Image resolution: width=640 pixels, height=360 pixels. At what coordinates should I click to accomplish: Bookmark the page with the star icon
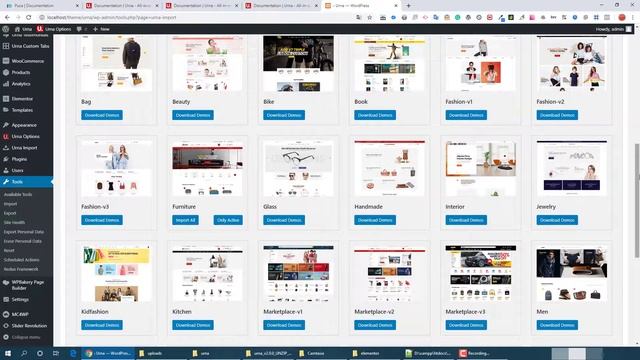369,18
